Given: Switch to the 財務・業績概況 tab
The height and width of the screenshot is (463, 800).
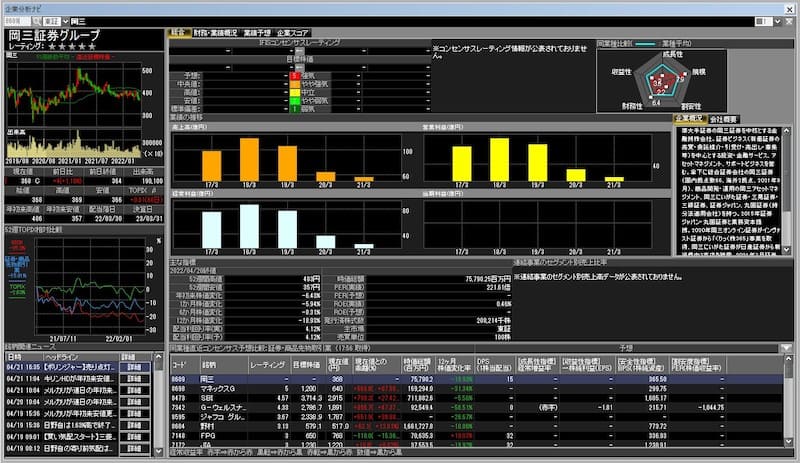Looking at the screenshot, I should (x=215, y=33).
